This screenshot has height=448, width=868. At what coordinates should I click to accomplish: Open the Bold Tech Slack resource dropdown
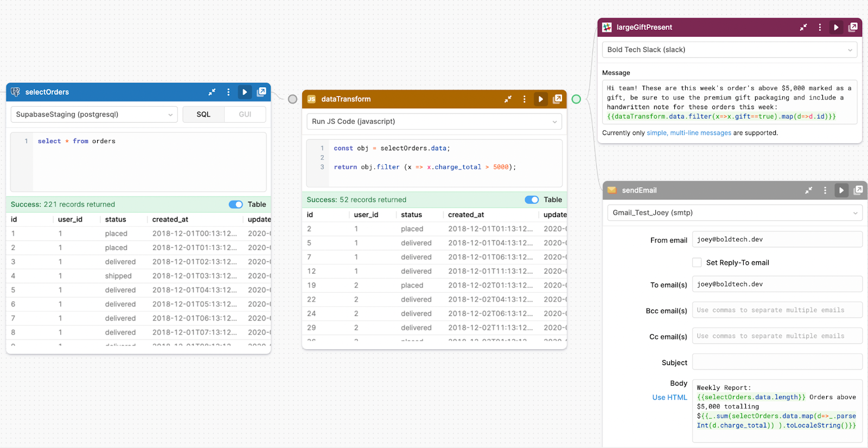pyautogui.click(x=729, y=50)
